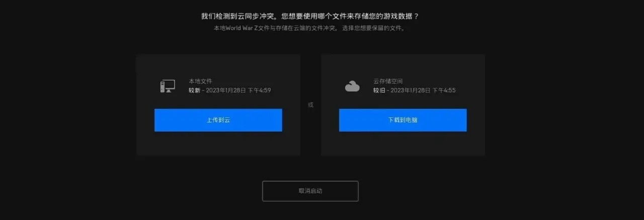This screenshot has width=644, height=220.
Task: Cancel the launch with 取消启动
Action: 310,191
